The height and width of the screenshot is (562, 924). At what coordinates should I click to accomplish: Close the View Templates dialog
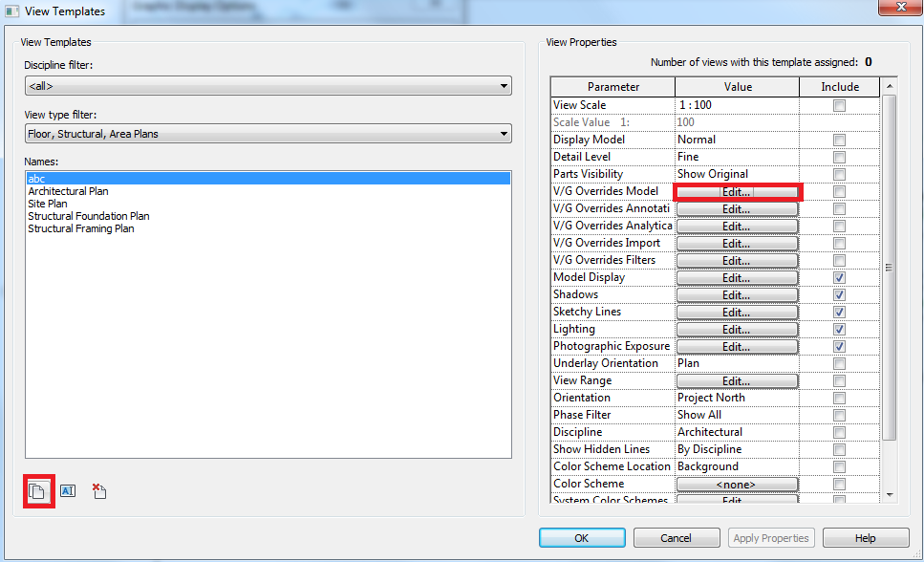(x=900, y=7)
